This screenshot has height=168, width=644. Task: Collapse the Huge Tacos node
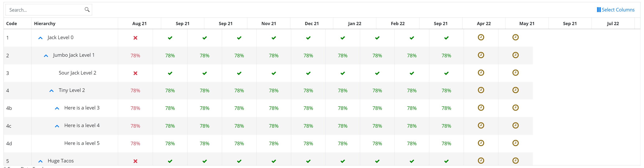pyautogui.click(x=40, y=161)
